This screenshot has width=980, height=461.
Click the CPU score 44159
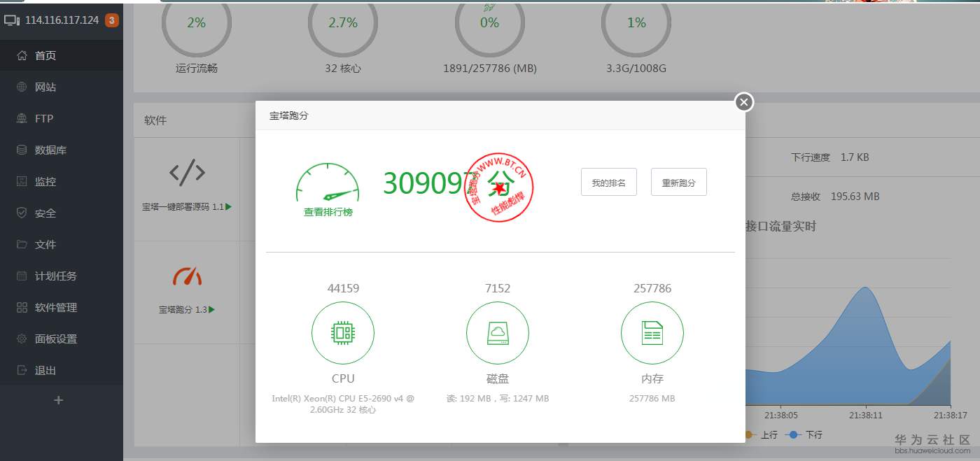coord(343,288)
